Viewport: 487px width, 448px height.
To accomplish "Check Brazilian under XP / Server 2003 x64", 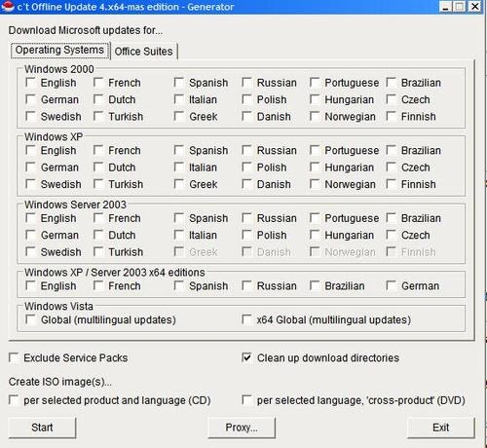I will pos(315,285).
